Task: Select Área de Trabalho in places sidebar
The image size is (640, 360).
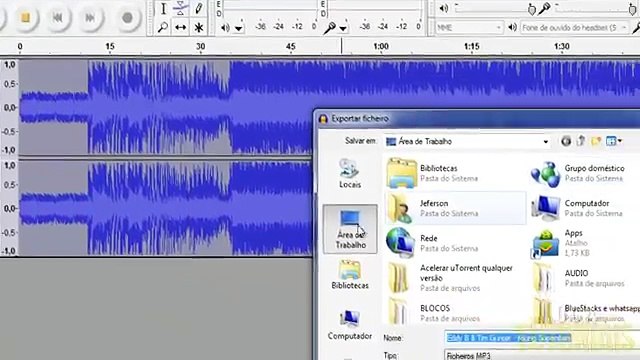Action: [x=350, y=229]
